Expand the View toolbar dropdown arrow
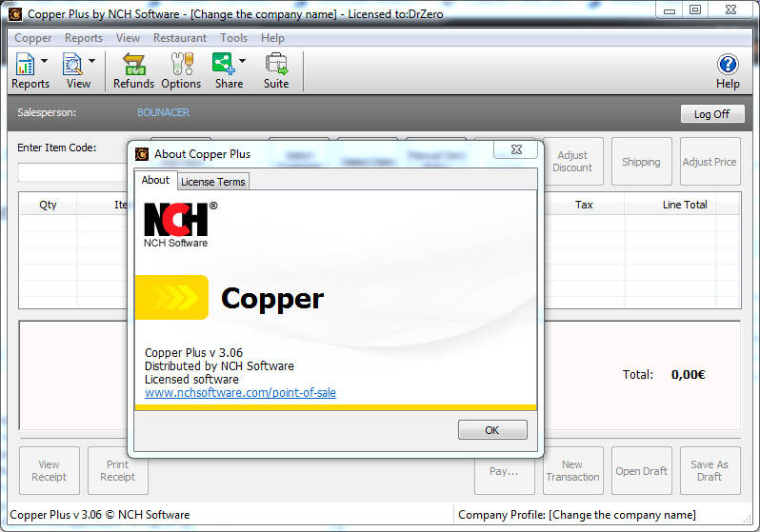 coord(91,61)
